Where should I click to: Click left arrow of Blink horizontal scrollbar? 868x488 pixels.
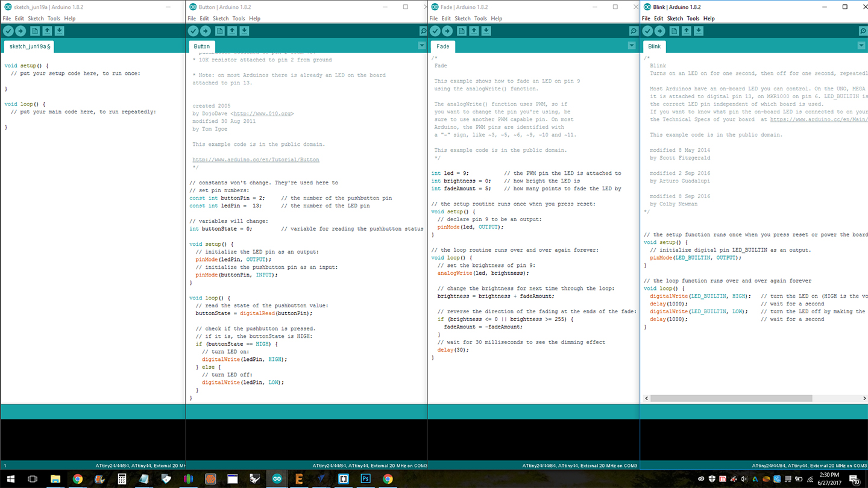click(x=647, y=398)
